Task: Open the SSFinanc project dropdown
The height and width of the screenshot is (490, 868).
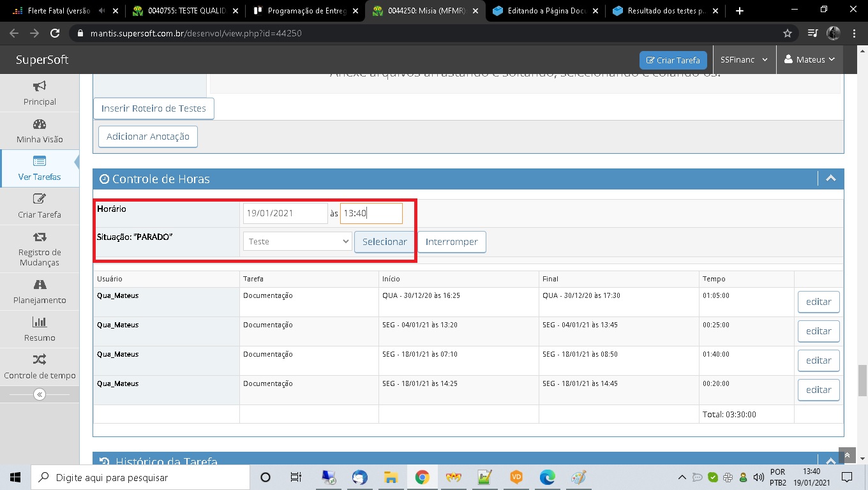Action: pyautogui.click(x=744, y=59)
